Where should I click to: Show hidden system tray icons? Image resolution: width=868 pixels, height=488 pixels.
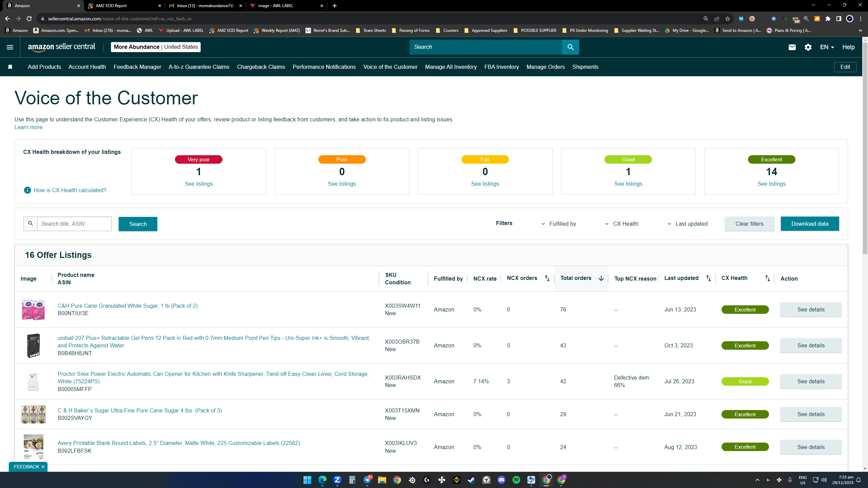pos(757,480)
